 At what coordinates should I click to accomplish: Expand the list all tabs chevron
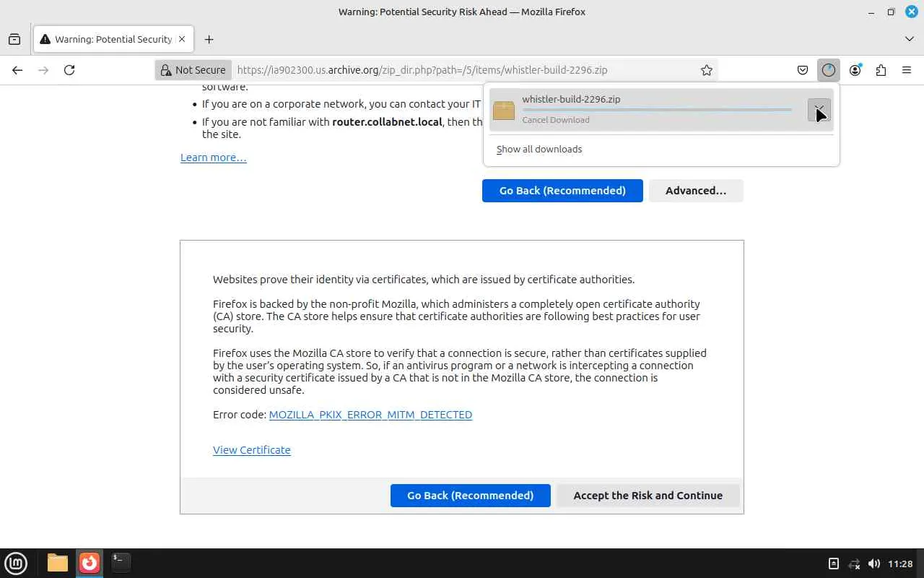910,39
